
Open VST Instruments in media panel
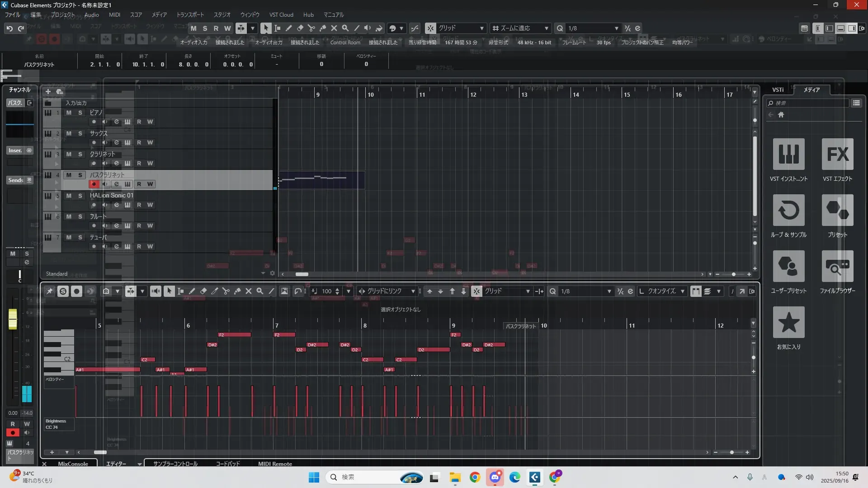click(788, 155)
